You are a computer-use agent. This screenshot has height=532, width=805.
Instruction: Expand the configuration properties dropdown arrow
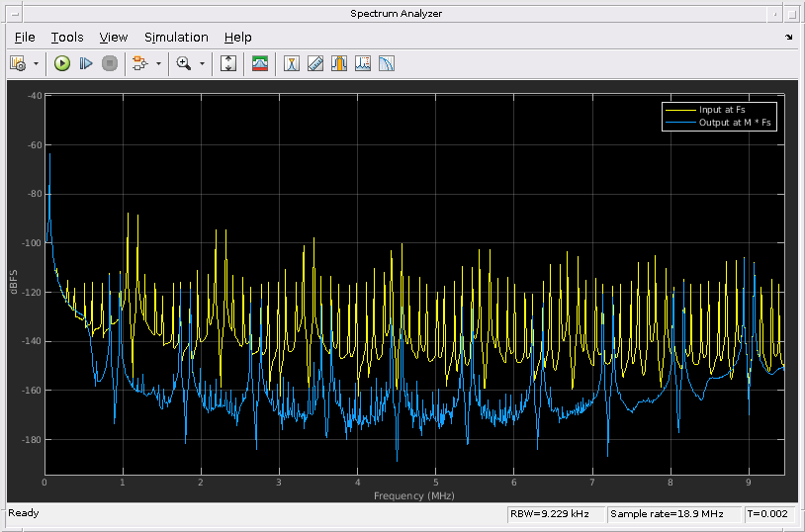click(x=37, y=63)
